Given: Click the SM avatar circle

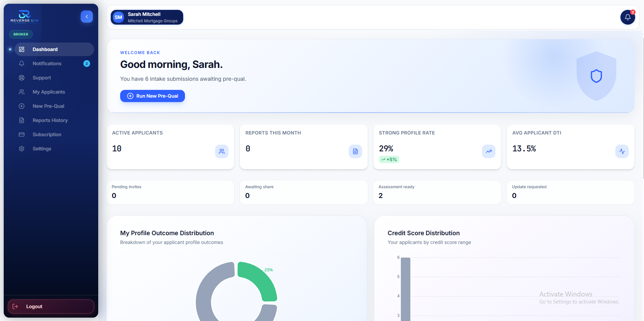Looking at the screenshot, I should [118, 17].
